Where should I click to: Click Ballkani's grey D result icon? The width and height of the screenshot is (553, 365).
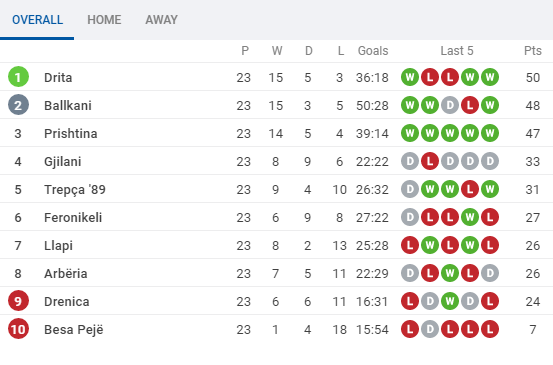click(450, 105)
